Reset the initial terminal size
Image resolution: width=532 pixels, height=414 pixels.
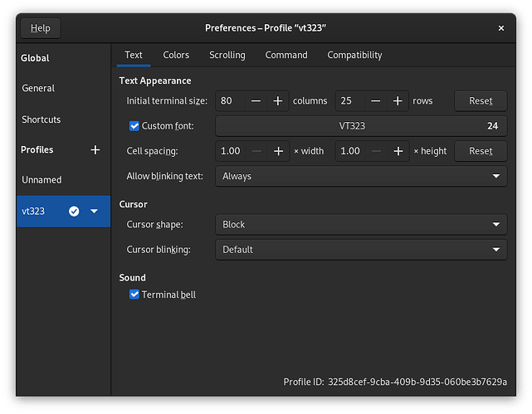click(x=481, y=101)
